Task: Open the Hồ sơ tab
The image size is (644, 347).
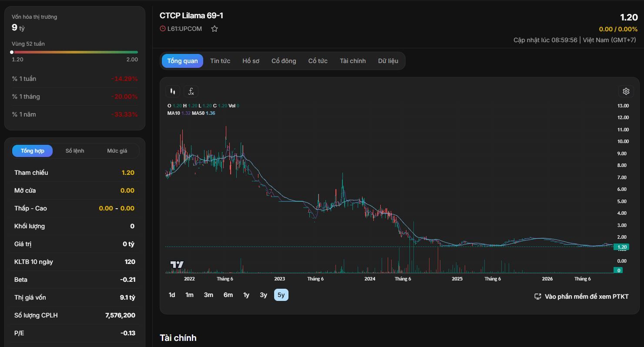Action: pyautogui.click(x=251, y=61)
